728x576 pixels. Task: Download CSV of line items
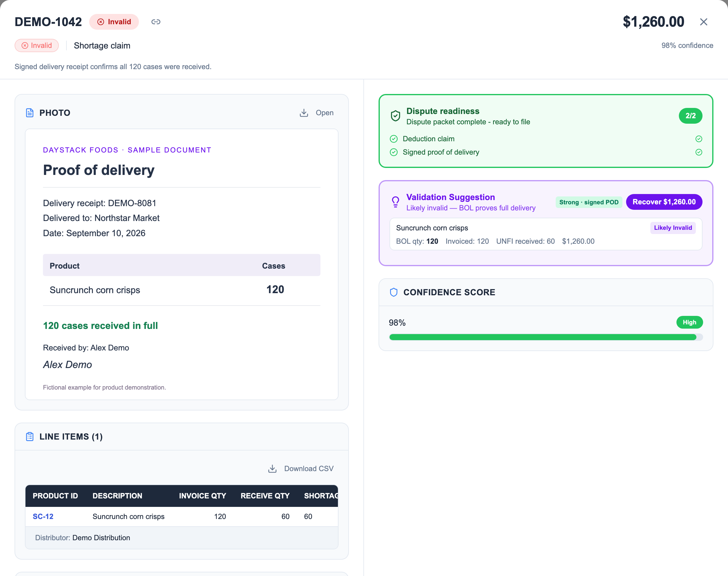pyautogui.click(x=309, y=469)
